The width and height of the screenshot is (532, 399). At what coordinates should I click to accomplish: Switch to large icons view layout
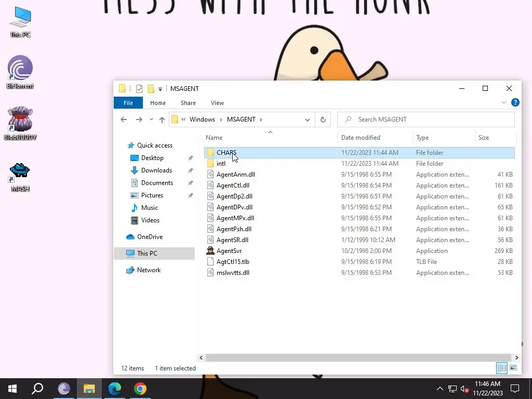tap(513, 368)
